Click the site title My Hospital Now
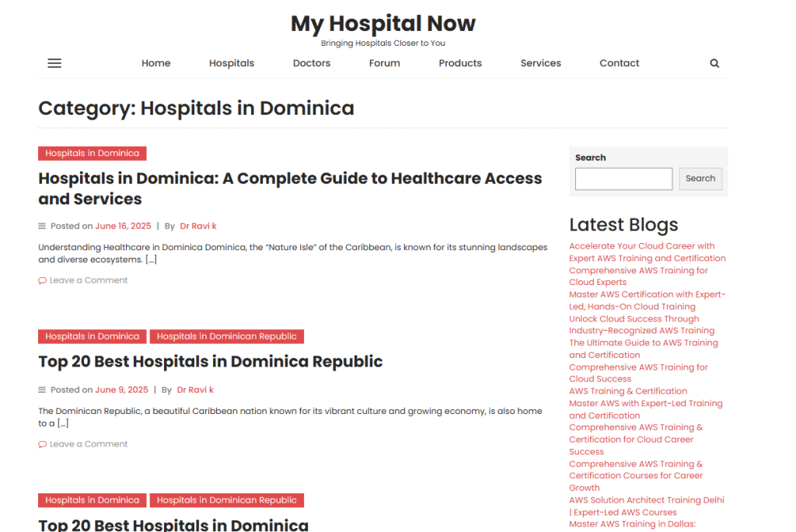 (382, 23)
